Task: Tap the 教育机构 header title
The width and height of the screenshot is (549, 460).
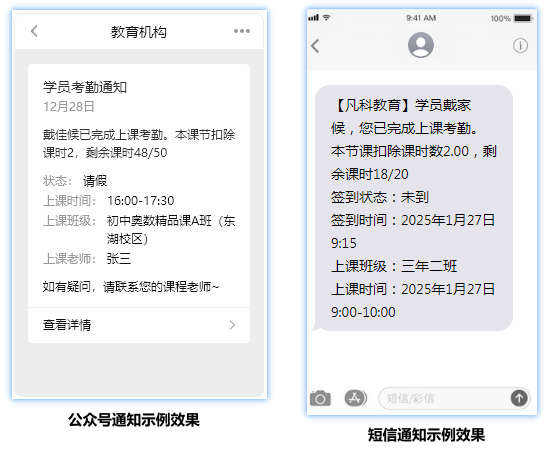Action: pyautogui.click(x=139, y=32)
